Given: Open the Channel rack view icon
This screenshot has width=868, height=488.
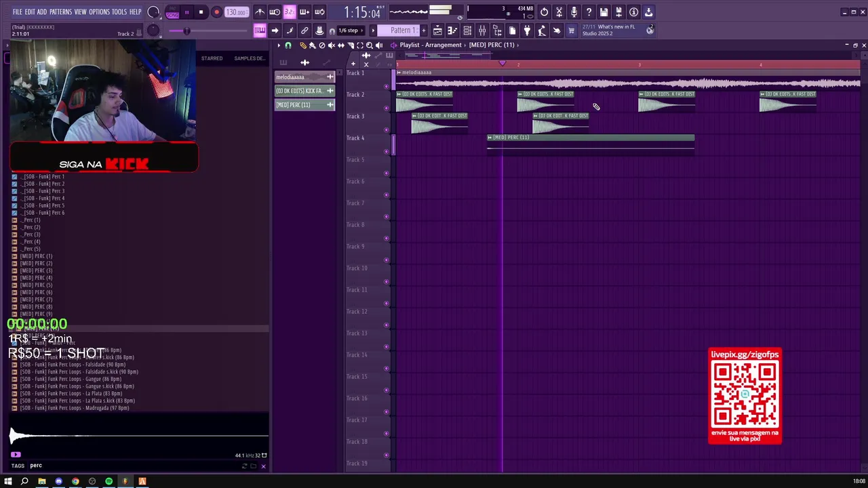Looking at the screenshot, I should click(x=467, y=30).
